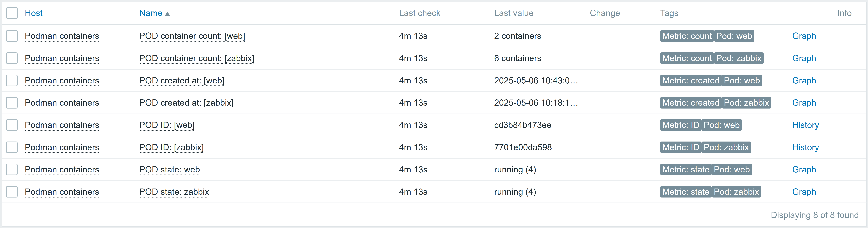The height and width of the screenshot is (228, 868).
Task: Open item POD created at: [zabbix]
Action: [x=186, y=103]
